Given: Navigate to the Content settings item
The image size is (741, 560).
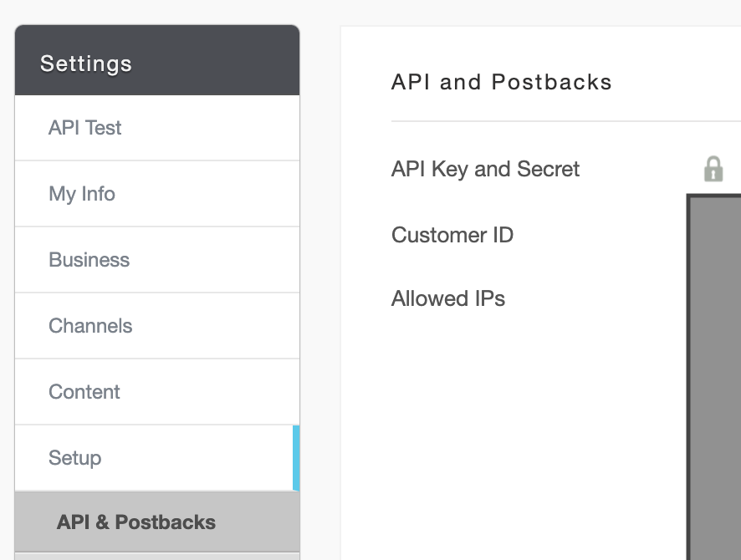Looking at the screenshot, I should (x=84, y=392).
